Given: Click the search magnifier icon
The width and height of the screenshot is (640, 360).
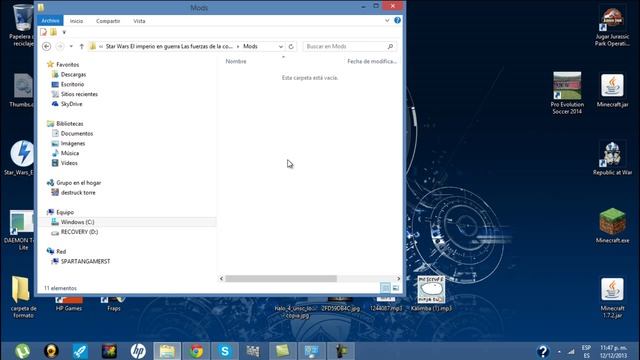Looking at the screenshot, I should pos(390,47).
